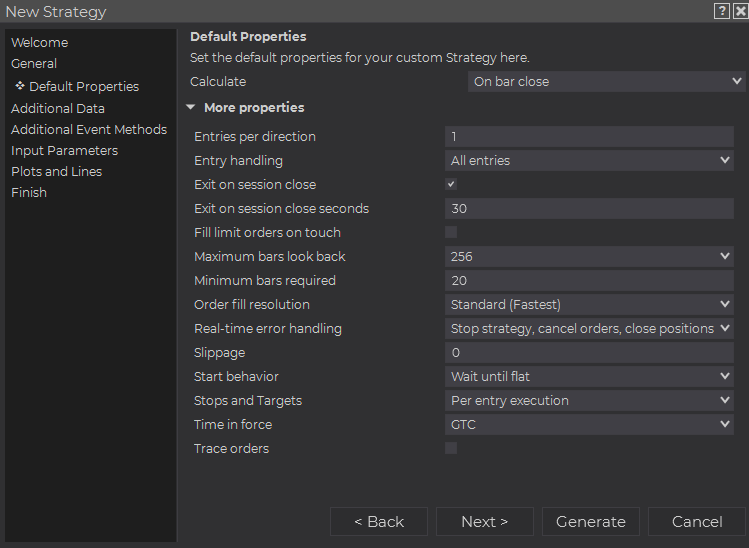Image resolution: width=749 pixels, height=548 pixels.
Task: Open Entry handling dropdown
Action: click(589, 161)
